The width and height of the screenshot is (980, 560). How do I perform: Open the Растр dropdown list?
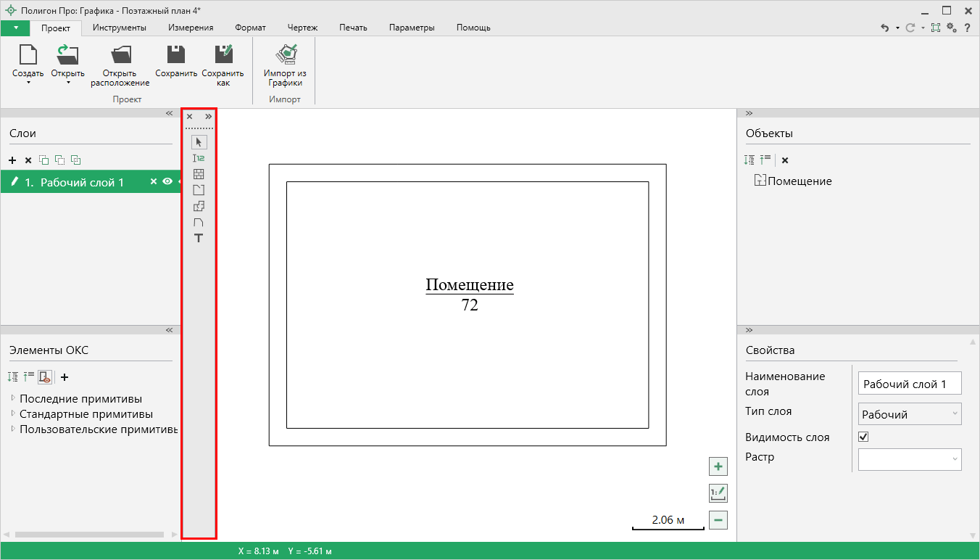pos(910,459)
